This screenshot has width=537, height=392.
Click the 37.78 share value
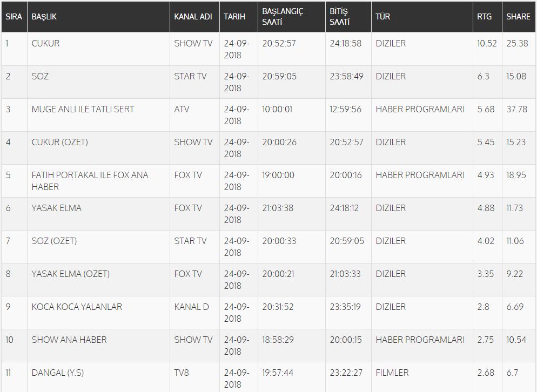pos(517,109)
